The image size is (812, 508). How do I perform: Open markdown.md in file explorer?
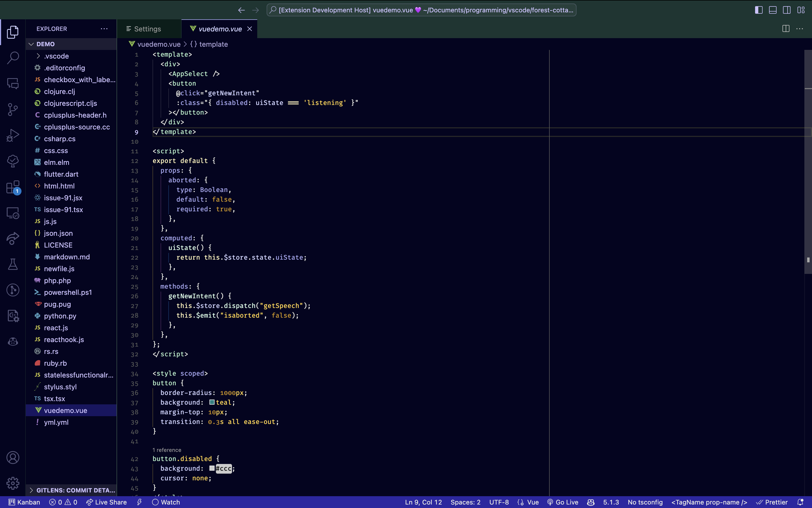(x=67, y=257)
